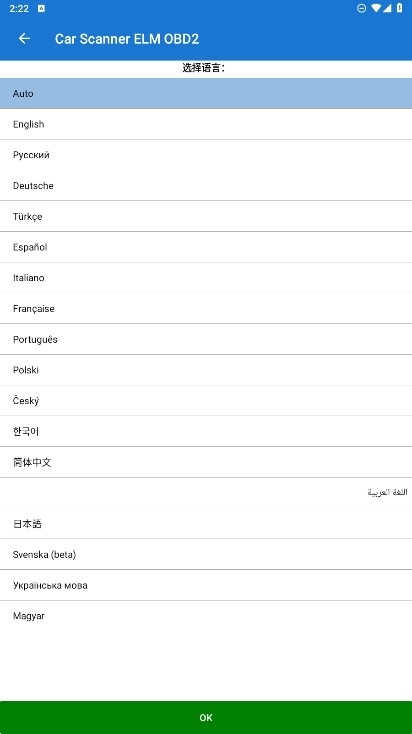Select the Português option
Screen dimensions: 412x734
coord(206,339)
